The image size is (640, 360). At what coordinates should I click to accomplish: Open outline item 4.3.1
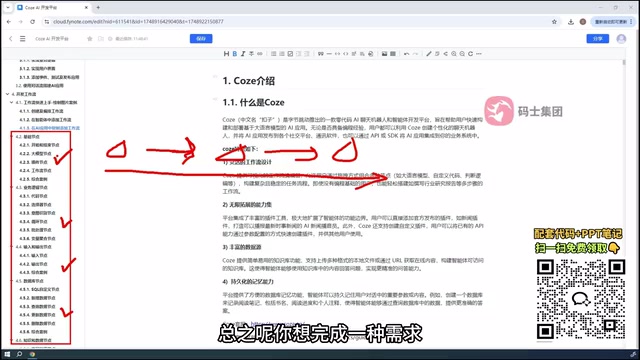(33, 196)
